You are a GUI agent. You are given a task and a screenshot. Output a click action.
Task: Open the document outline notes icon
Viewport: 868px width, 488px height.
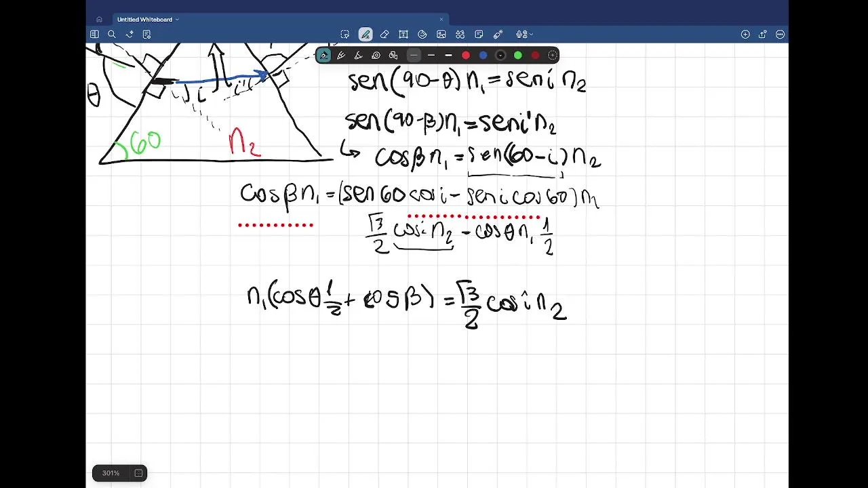coord(146,35)
